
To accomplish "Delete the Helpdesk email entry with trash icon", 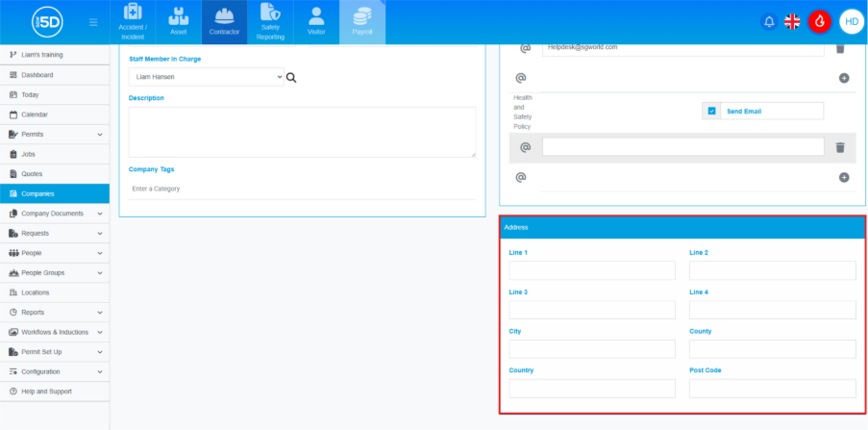I will coord(839,47).
